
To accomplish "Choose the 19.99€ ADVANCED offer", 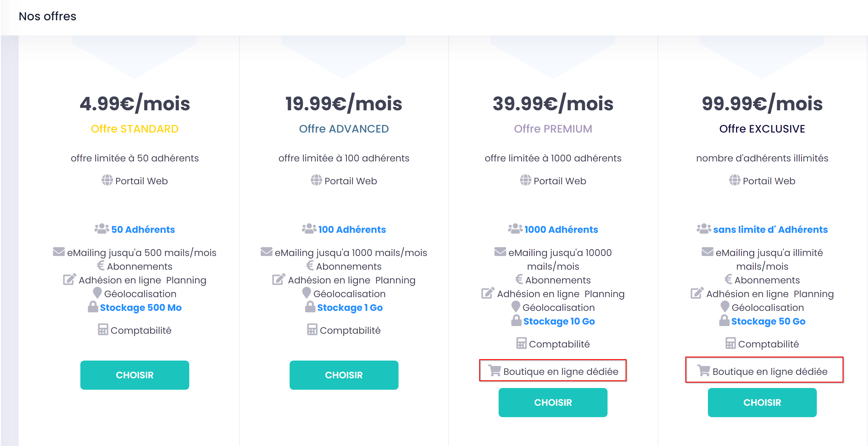I will tap(344, 375).
